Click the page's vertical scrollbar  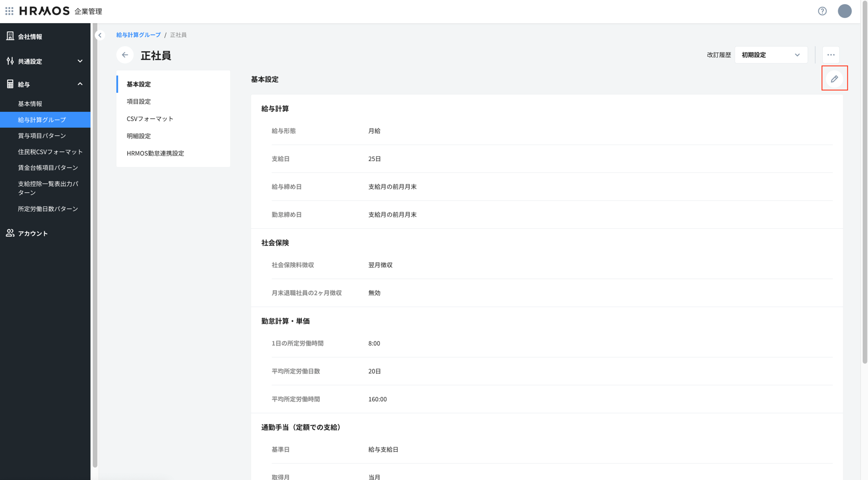pyautogui.click(x=864, y=205)
